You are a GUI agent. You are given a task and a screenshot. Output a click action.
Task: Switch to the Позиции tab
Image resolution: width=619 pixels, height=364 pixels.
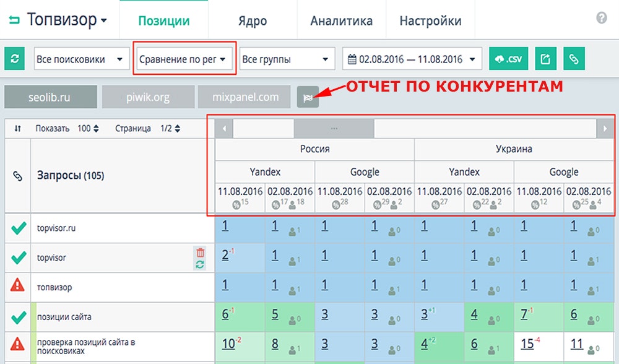click(164, 20)
